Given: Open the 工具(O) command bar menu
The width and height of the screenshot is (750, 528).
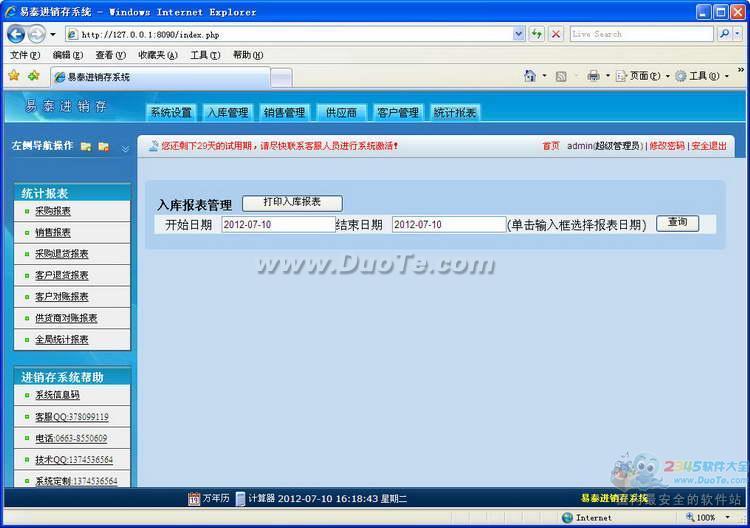Looking at the screenshot, I should point(702,76).
